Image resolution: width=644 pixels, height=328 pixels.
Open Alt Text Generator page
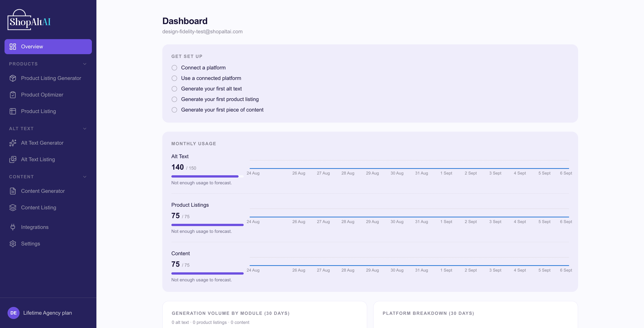pyautogui.click(x=48, y=143)
